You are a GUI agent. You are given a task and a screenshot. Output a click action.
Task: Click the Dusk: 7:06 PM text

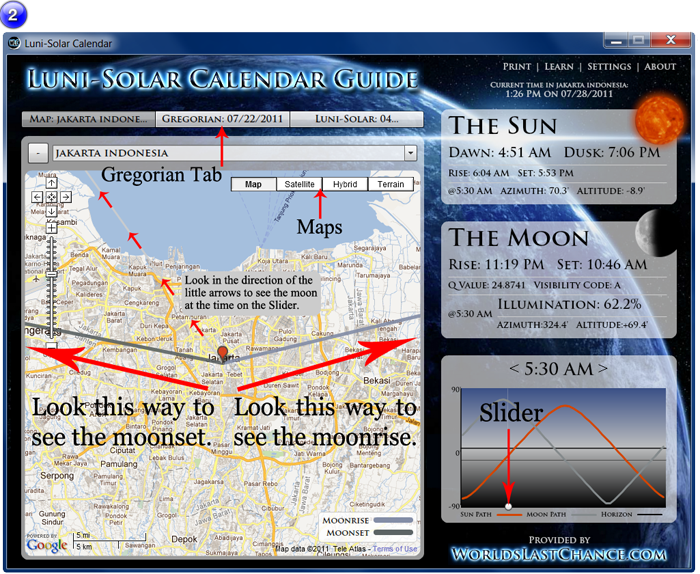tap(612, 152)
